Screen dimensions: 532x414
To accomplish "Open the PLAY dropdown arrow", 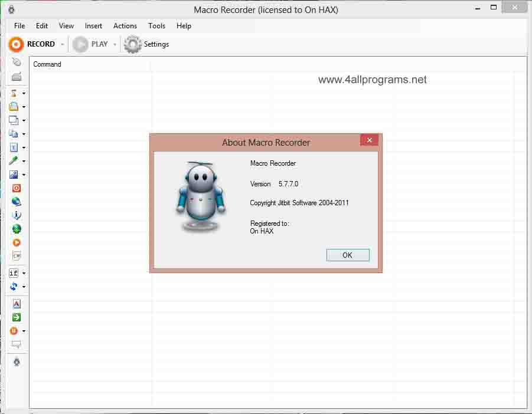I will point(115,44).
